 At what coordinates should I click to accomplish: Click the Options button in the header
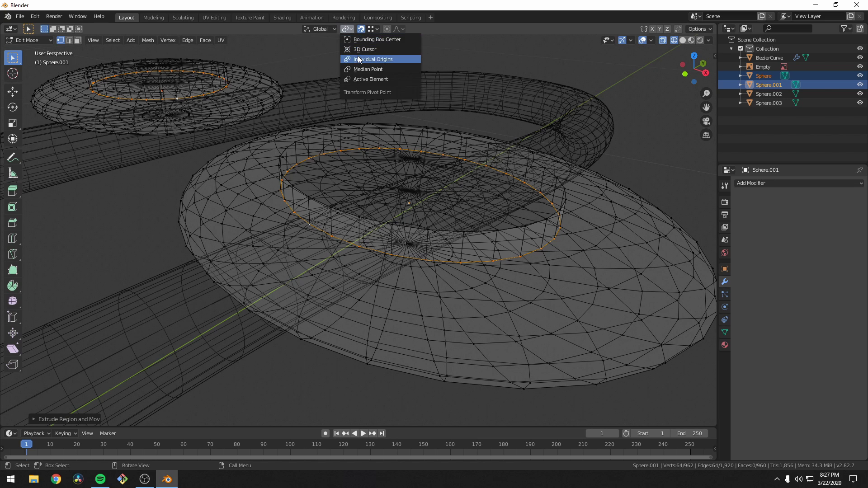(699, 28)
